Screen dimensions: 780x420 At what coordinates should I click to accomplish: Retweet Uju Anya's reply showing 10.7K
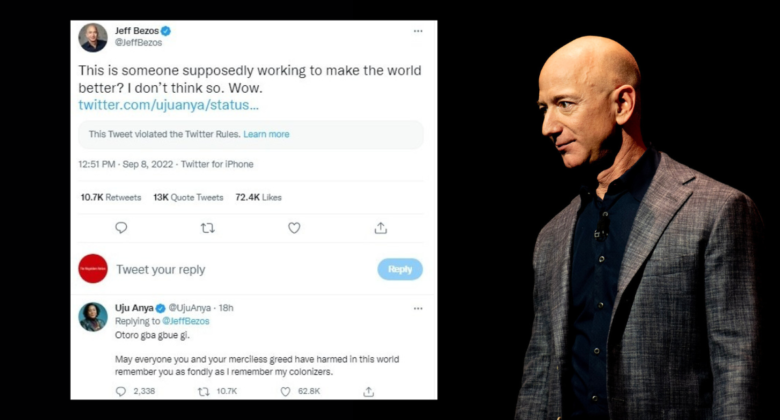pyautogui.click(x=203, y=392)
